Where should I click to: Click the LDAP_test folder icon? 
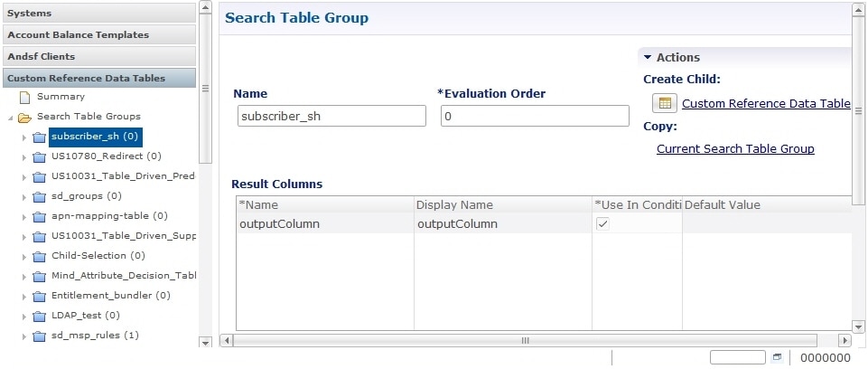tap(39, 317)
